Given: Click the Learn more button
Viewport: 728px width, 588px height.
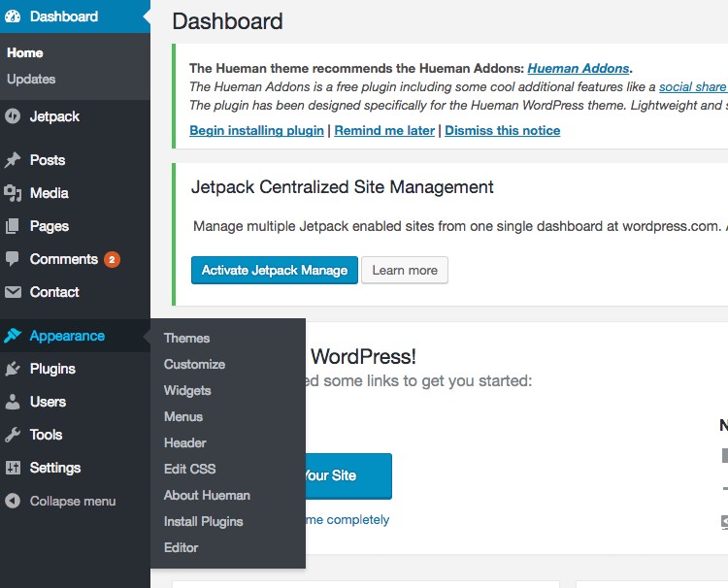Looking at the screenshot, I should [x=405, y=271].
